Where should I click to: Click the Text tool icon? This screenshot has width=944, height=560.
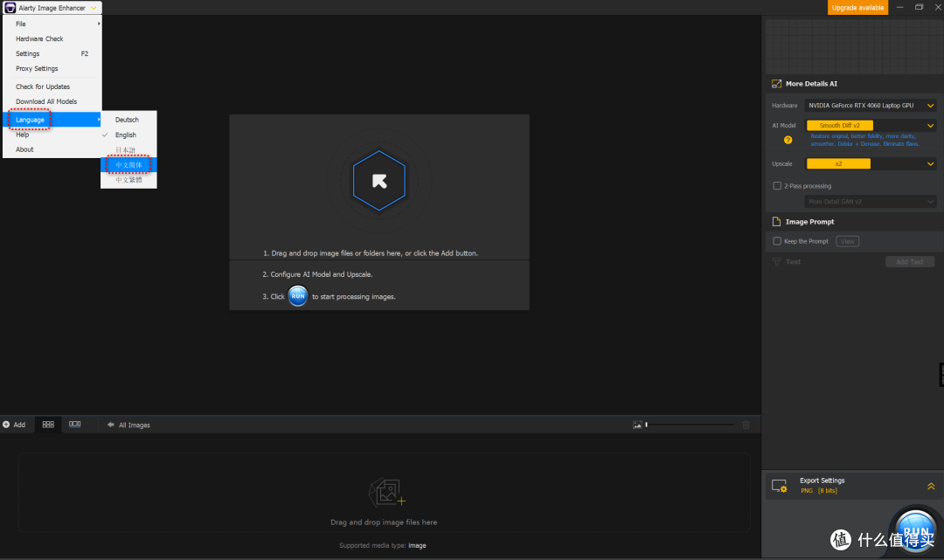[x=777, y=262]
